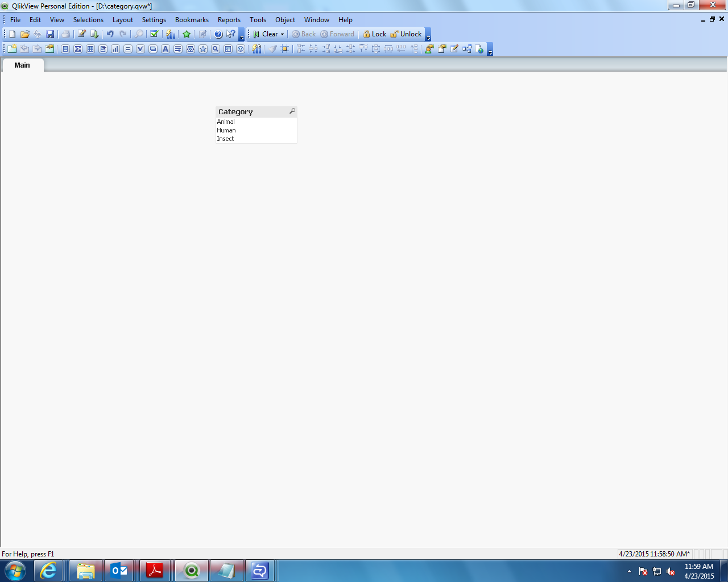This screenshot has width=728, height=582.
Task: Reload the data with the green arrow icon
Action: 94,34
